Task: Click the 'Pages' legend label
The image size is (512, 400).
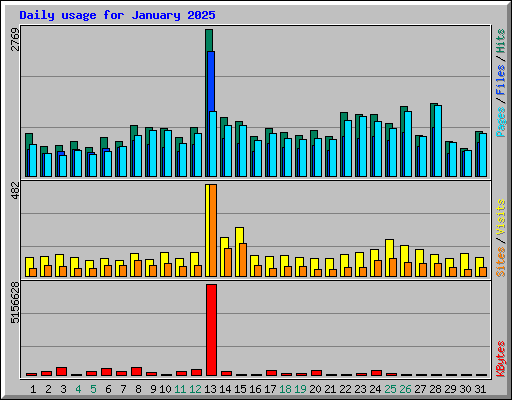Action: pyautogui.click(x=501, y=122)
